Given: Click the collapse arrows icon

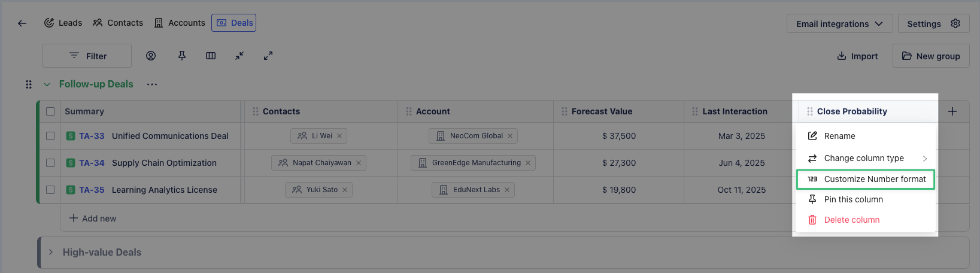Looking at the screenshot, I should (x=239, y=56).
